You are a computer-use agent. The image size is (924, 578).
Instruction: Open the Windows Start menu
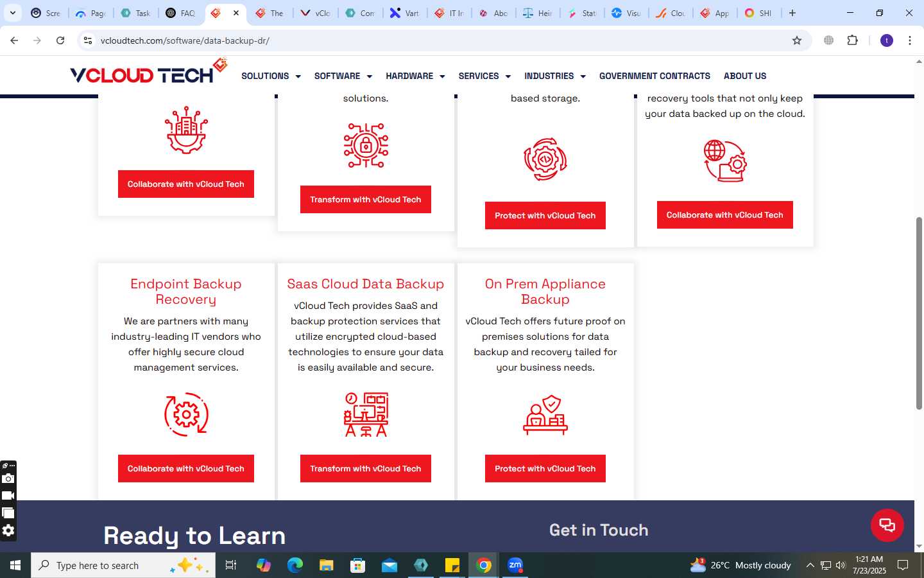click(15, 565)
